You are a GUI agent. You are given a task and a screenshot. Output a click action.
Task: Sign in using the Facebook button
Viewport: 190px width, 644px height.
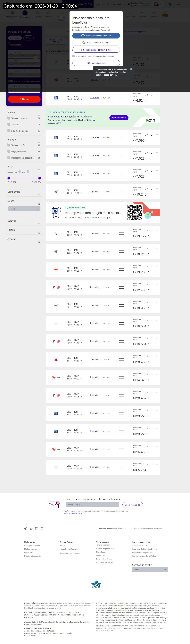[96, 36]
